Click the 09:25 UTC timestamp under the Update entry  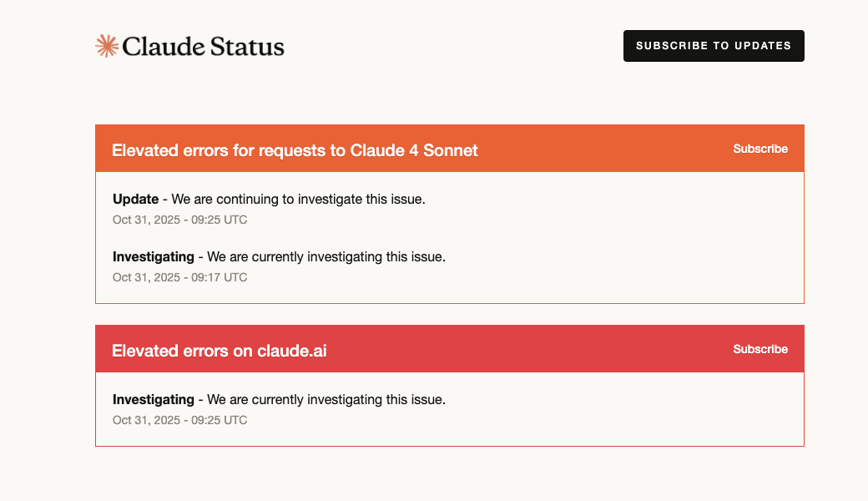click(x=179, y=220)
